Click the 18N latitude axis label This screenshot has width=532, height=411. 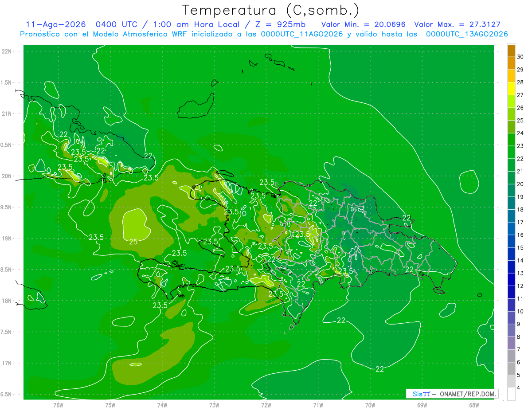point(8,301)
